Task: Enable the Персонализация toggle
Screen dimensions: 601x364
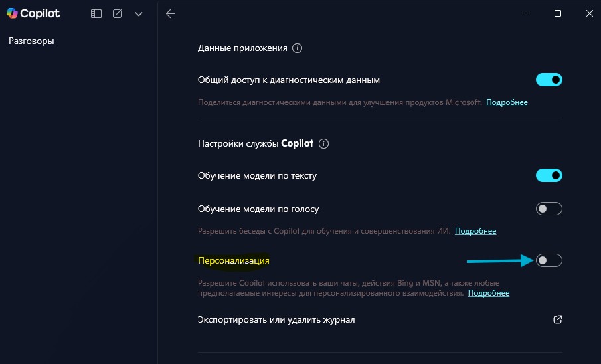Action: point(549,260)
